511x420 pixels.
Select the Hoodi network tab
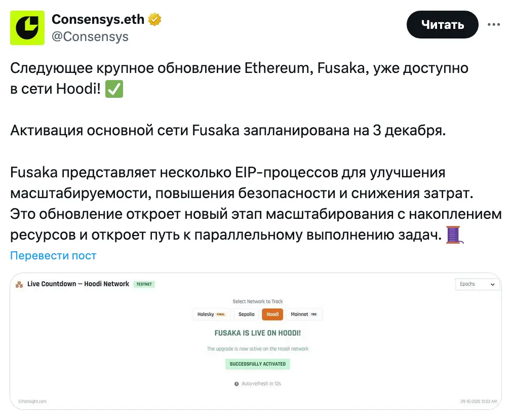[x=272, y=314]
